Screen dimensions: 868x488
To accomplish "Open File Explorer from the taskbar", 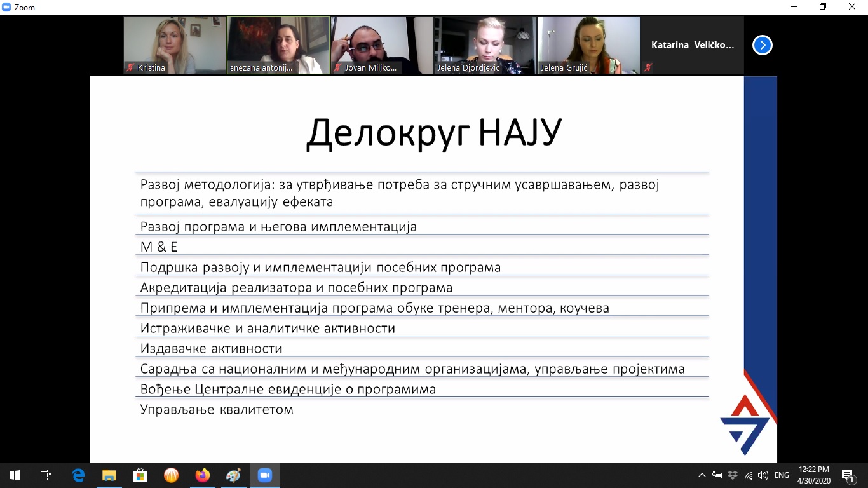I will [109, 475].
